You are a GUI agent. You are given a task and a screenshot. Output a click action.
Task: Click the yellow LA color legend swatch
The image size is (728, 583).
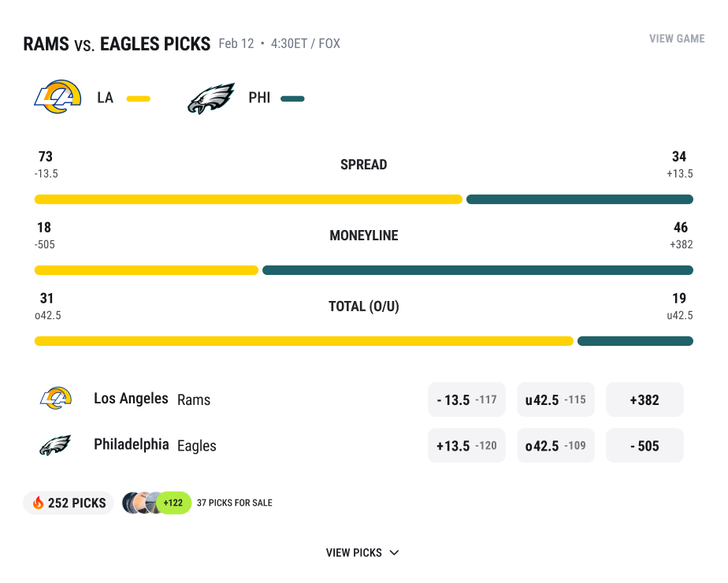(139, 98)
